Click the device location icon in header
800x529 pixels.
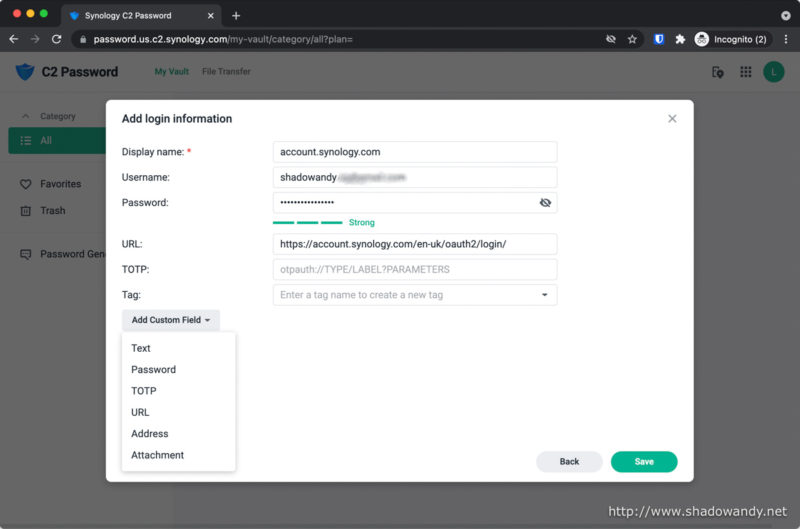717,72
